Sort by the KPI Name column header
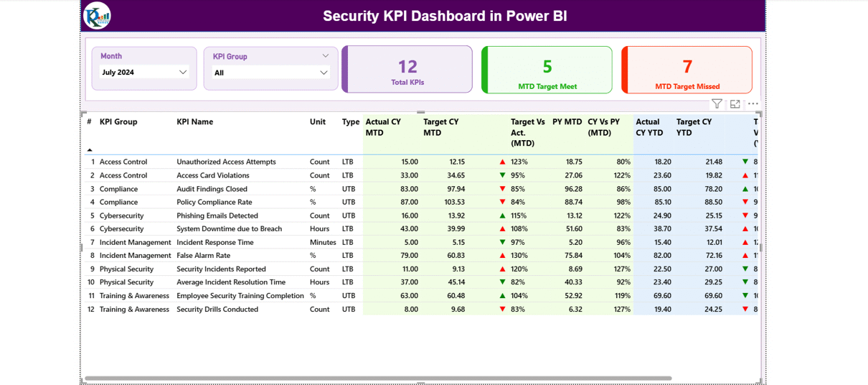This screenshot has width=868, height=385. click(x=195, y=122)
